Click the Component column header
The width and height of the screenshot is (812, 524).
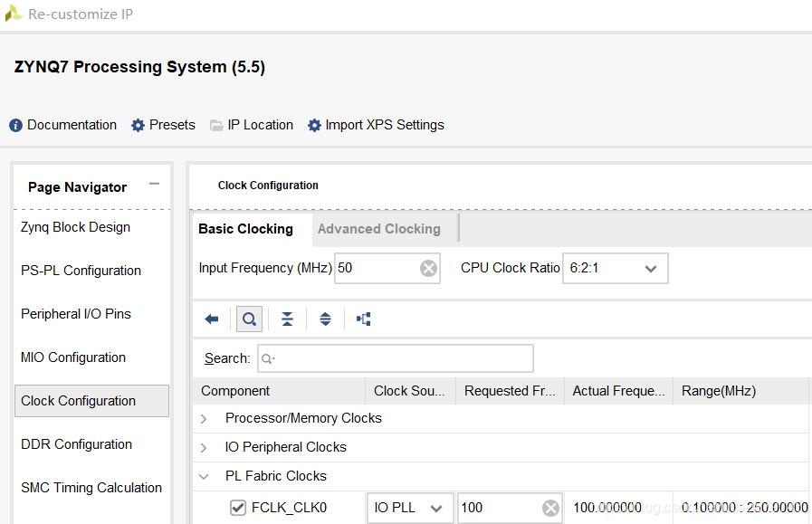279,391
